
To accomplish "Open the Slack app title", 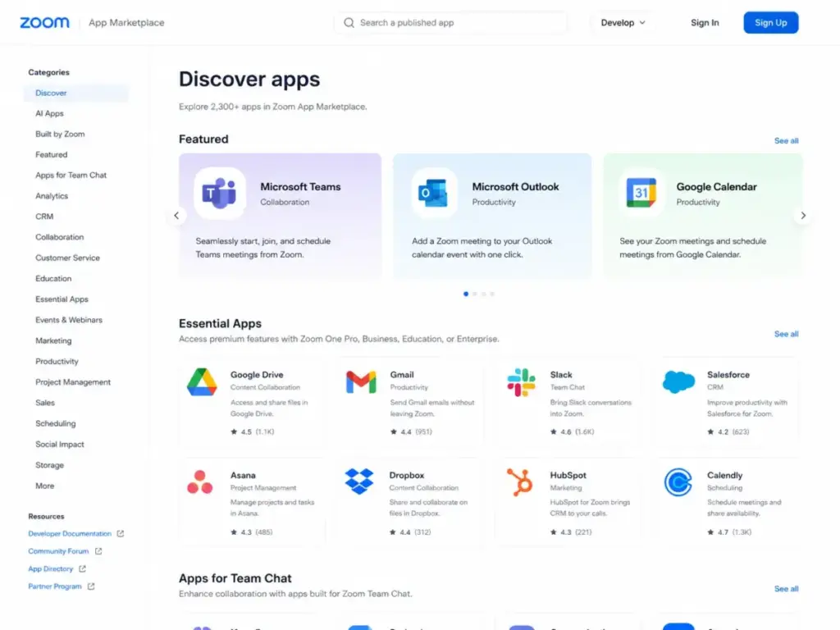I will (x=561, y=375).
